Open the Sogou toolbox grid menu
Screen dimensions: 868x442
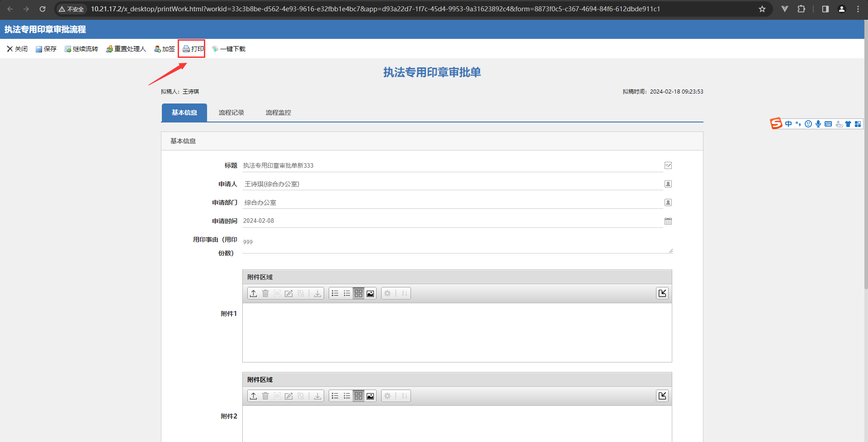[x=858, y=124]
